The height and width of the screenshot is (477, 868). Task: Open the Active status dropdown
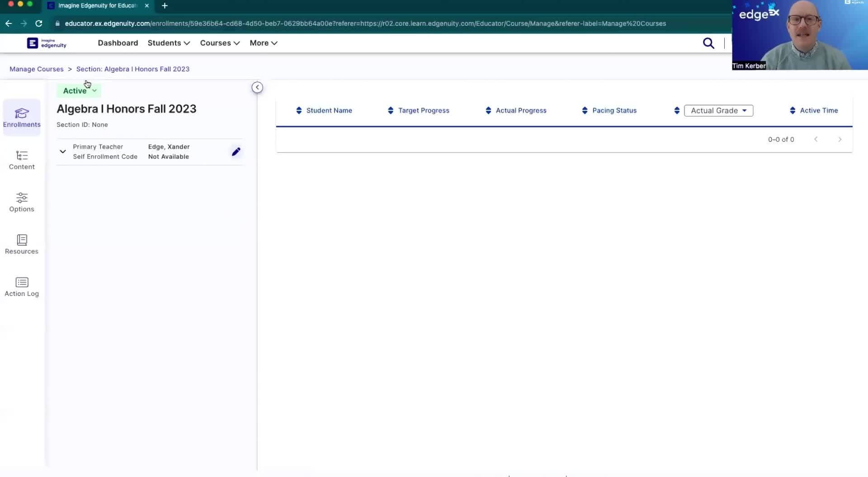pos(80,91)
